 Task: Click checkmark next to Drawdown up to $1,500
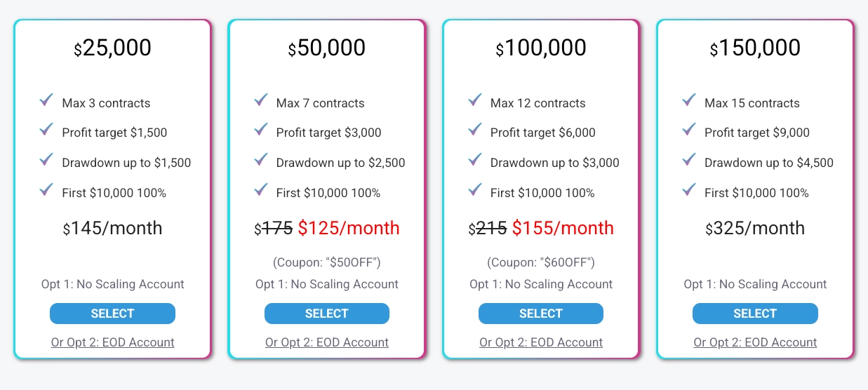coord(46,160)
